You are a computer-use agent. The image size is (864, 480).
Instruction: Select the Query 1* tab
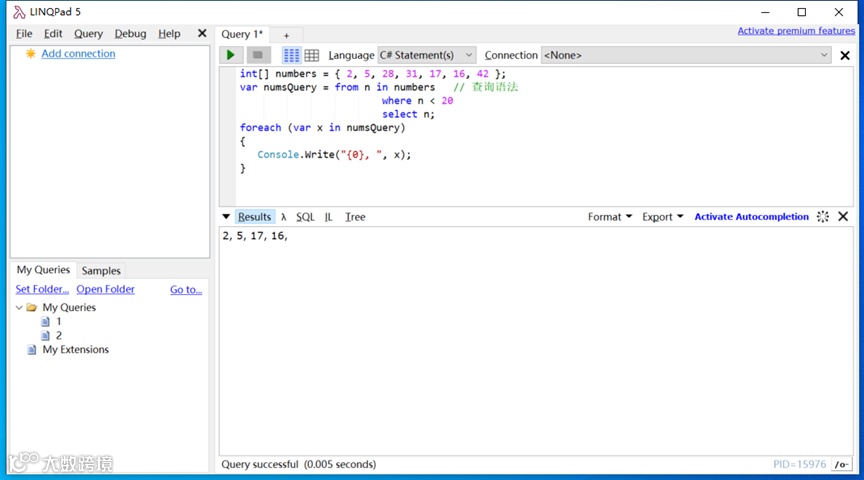(x=242, y=34)
